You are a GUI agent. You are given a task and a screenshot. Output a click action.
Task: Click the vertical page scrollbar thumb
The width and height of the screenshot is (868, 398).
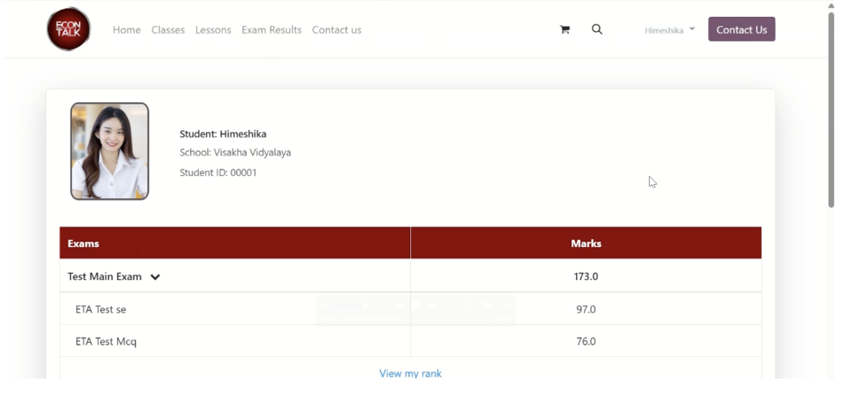click(831, 107)
